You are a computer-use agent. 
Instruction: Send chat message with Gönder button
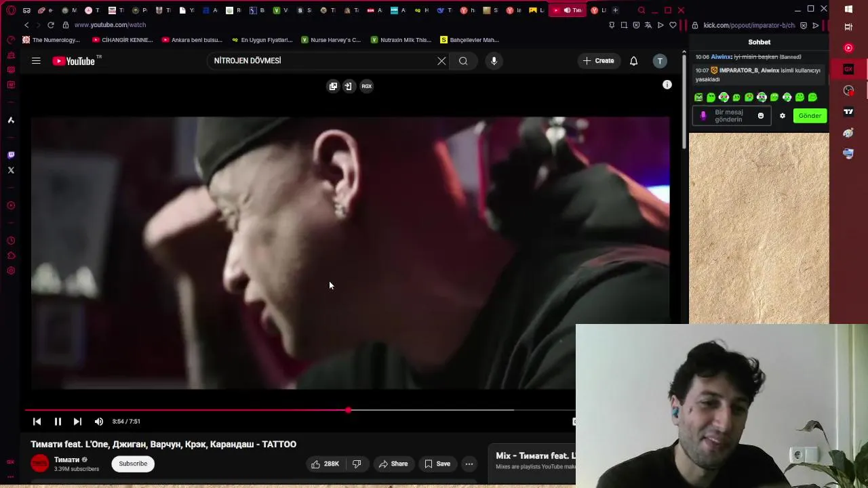pyautogui.click(x=810, y=116)
